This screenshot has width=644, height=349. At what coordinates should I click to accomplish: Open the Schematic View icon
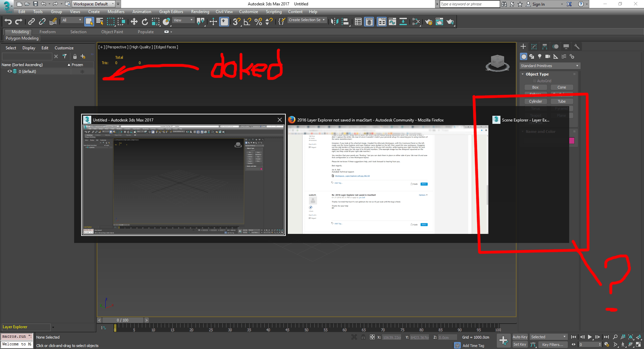403,22
